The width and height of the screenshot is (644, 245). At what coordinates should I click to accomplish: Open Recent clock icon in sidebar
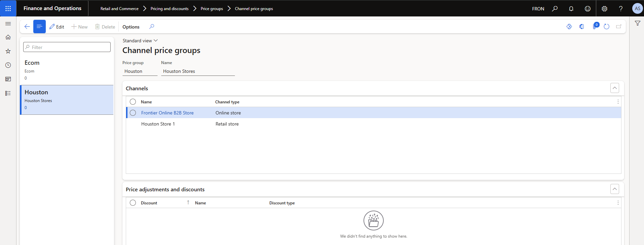click(8, 65)
